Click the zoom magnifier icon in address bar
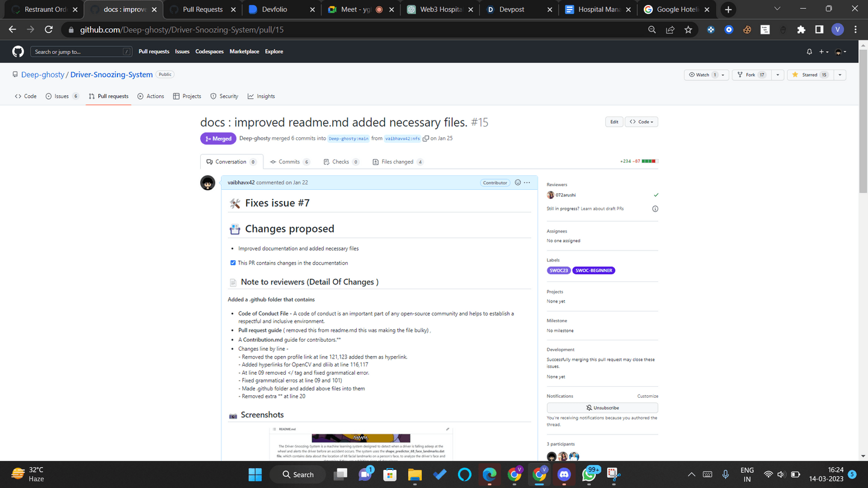Viewport: 868px width, 488px height. [x=652, y=30]
